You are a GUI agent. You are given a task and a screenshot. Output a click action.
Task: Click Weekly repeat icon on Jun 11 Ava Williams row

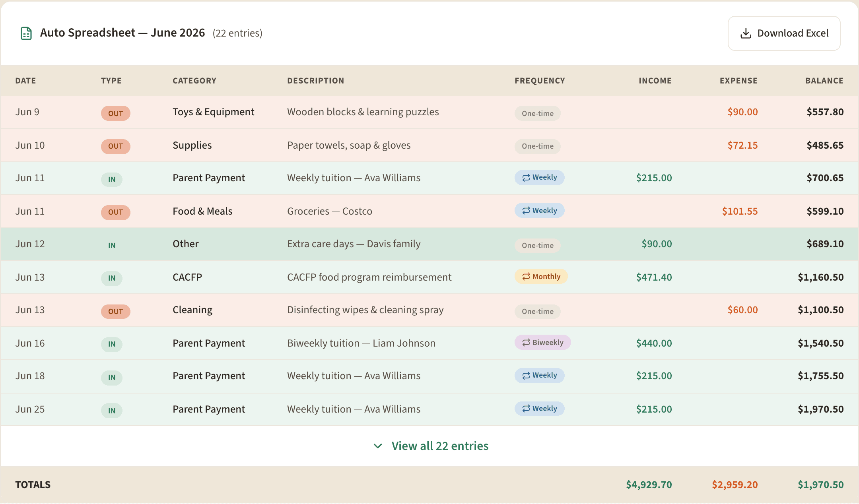(526, 178)
